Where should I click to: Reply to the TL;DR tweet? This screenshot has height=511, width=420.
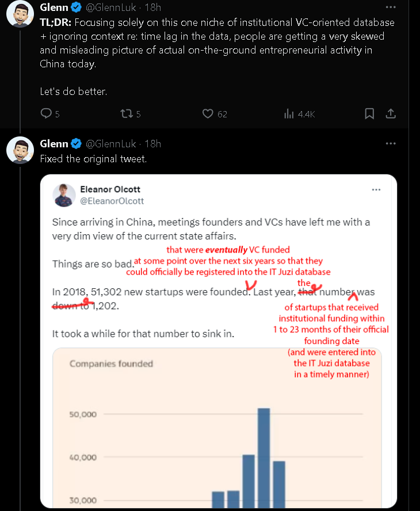point(47,114)
